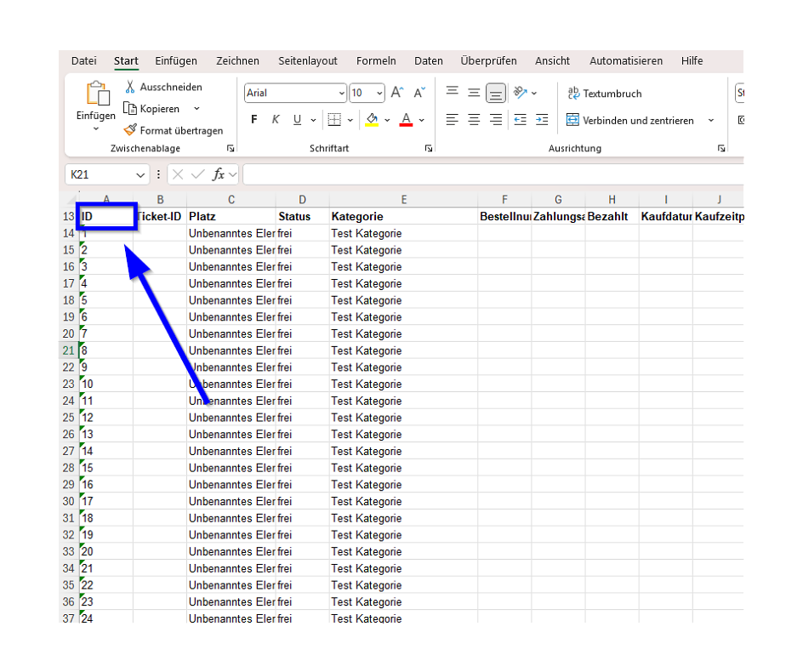Click Verbinden und zentrieren button

tap(629, 121)
